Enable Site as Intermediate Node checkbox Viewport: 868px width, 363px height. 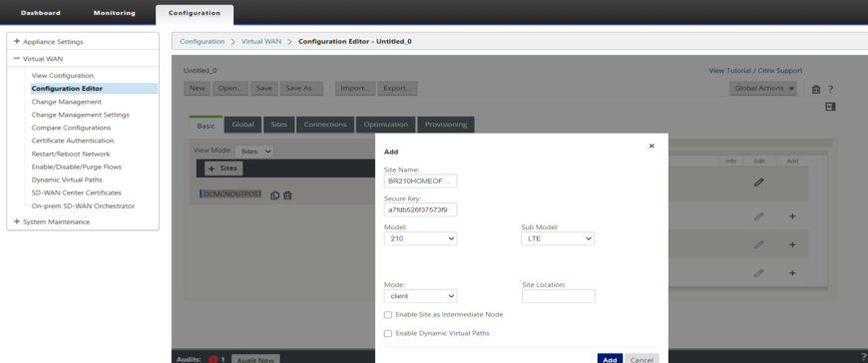click(x=388, y=315)
